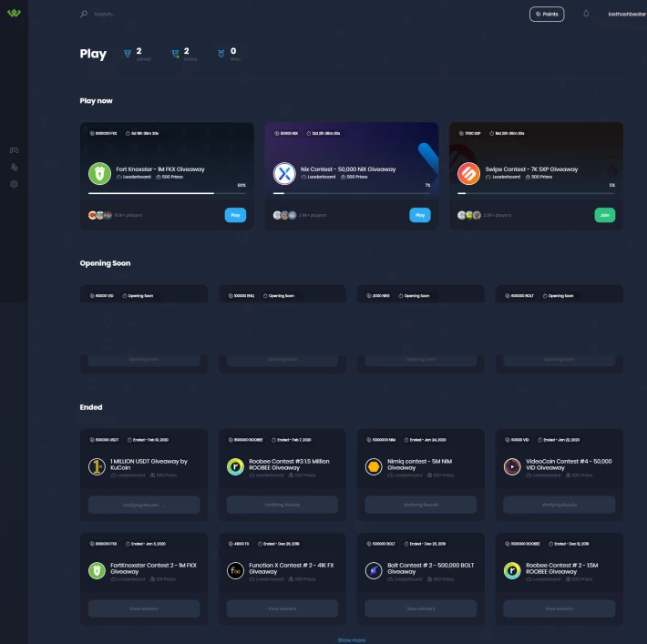Click the Nix Contest X logo
This screenshot has height=644, width=647.
point(284,173)
